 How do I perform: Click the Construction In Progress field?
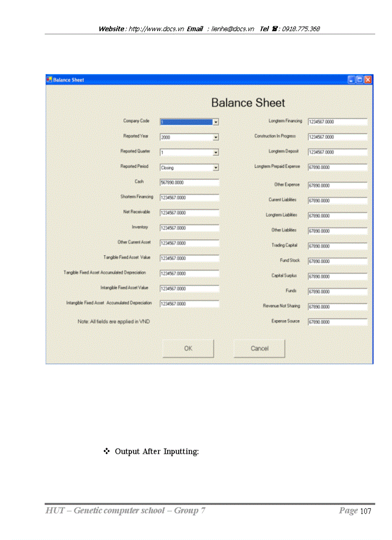click(x=337, y=137)
